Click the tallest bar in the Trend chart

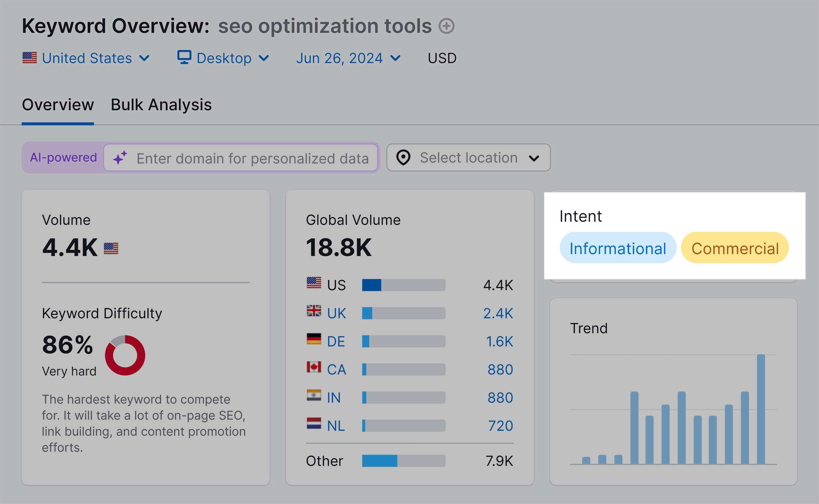(761, 409)
